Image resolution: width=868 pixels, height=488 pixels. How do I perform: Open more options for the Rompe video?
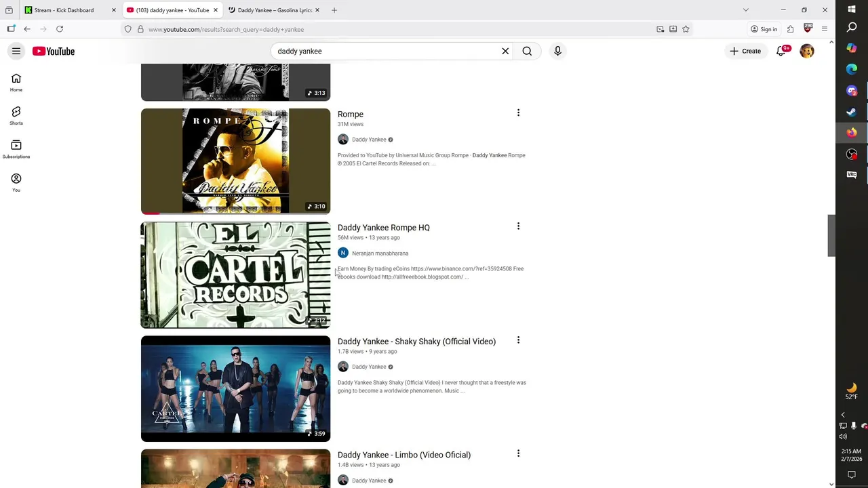pyautogui.click(x=518, y=113)
